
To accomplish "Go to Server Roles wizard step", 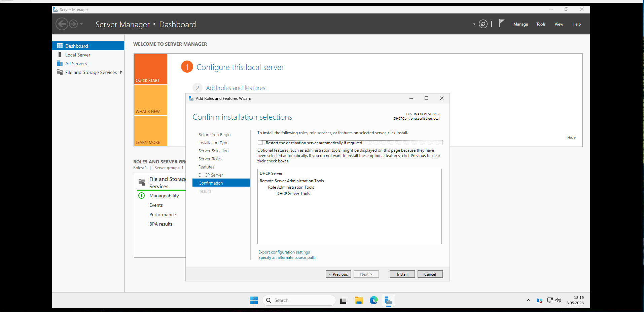I will point(210,159).
